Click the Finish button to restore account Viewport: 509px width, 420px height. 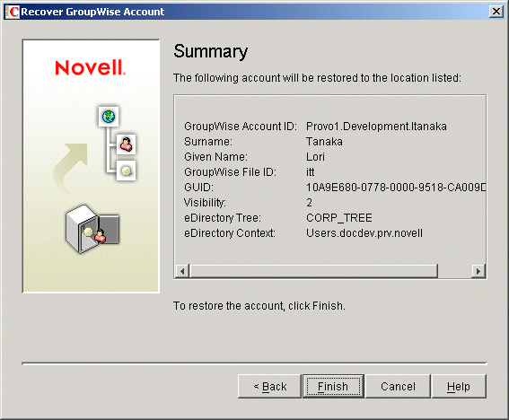[333, 386]
